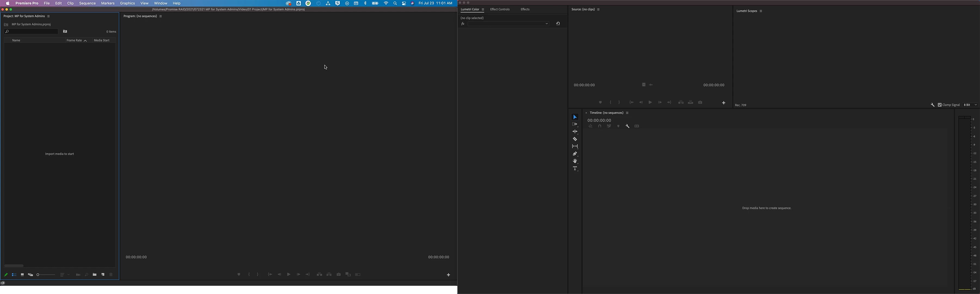Screen dimensions: 980x294
Task: Click the Program monitor button editor plus
Action: click(x=449, y=275)
